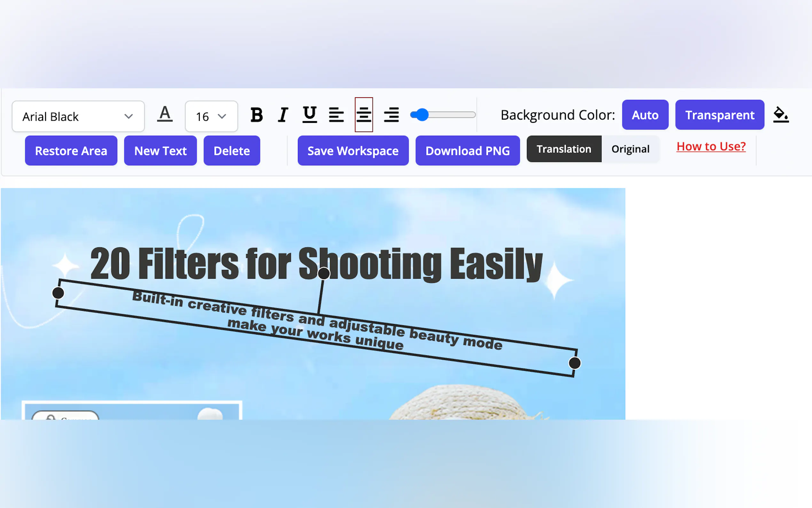Open the text color picker
This screenshot has width=812, height=508.
tap(165, 115)
